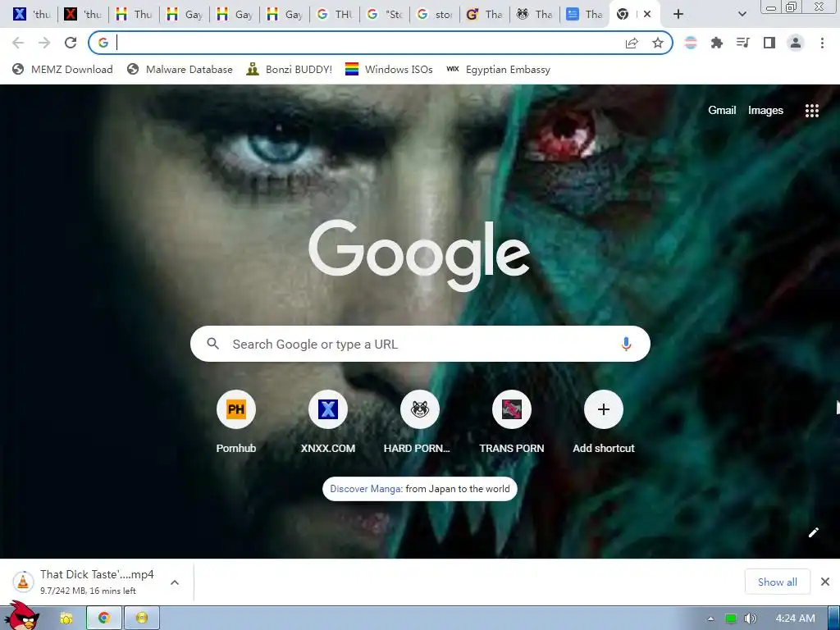840x630 pixels.
Task: Open the Bonzi BUDDY! bookmark
Action: click(290, 69)
